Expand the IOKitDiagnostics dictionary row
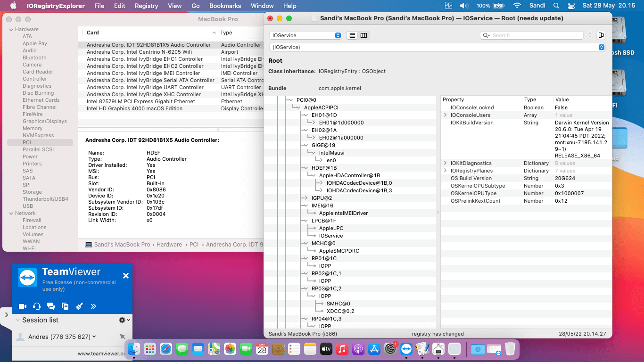This screenshot has width=644, height=362. 445,163
